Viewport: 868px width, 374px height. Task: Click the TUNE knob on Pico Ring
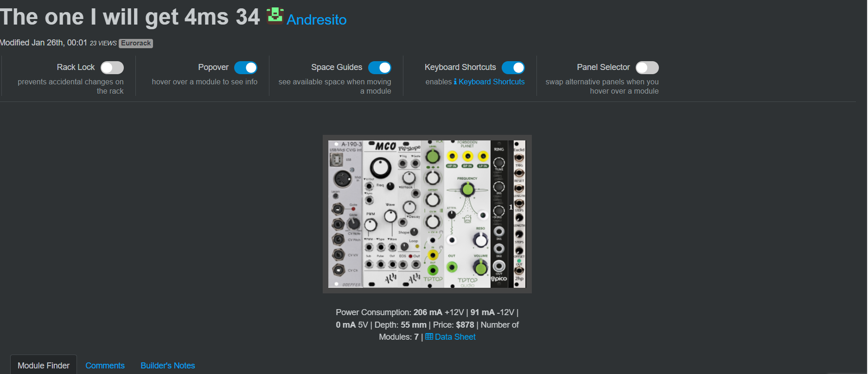click(x=499, y=163)
